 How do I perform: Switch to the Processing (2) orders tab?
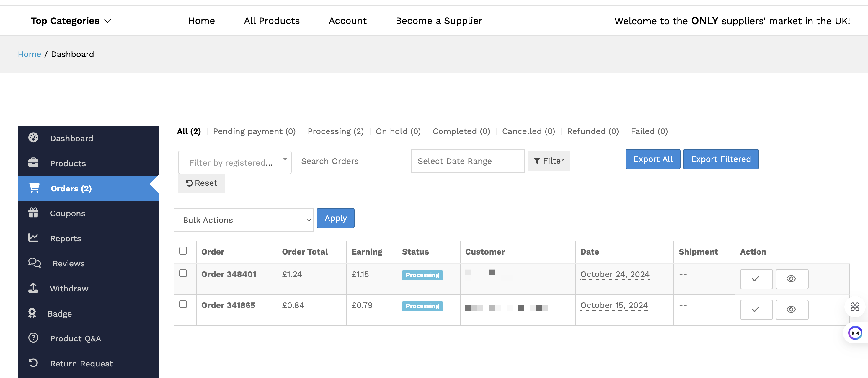(x=335, y=131)
